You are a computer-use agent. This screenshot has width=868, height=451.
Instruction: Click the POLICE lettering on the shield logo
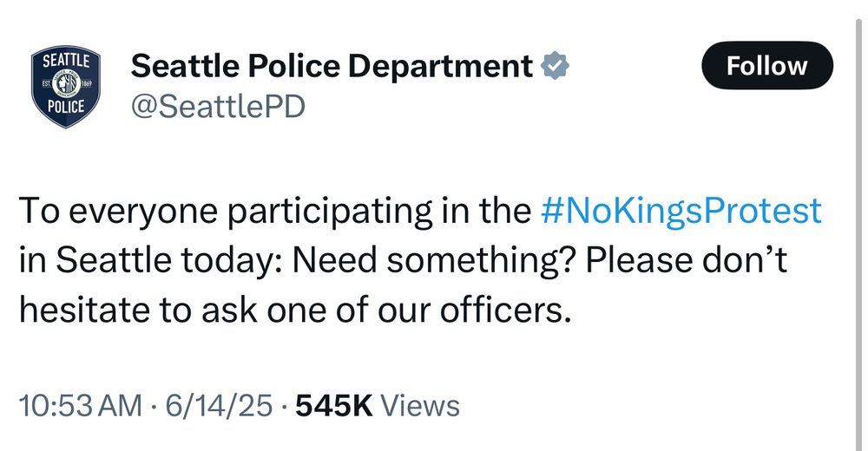[x=66, y=107]
